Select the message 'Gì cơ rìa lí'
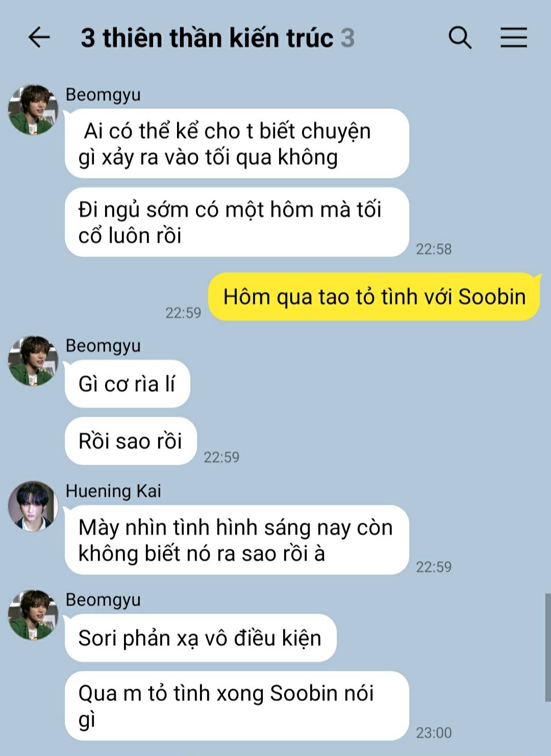 pos(128,384)
